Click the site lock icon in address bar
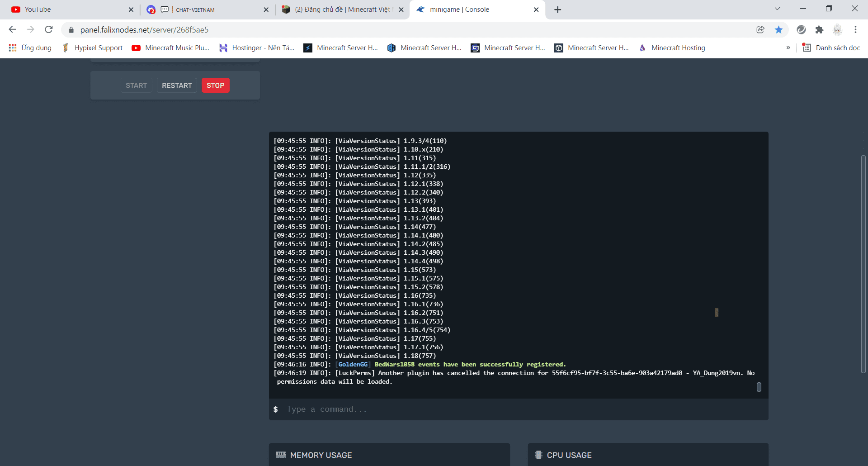868x466 pixels. (71, 30)
